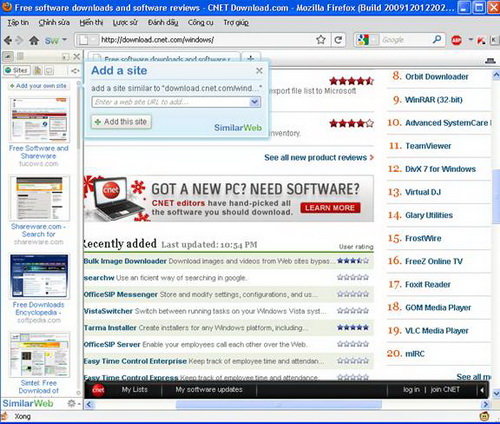Open My software updates in the CNET bar
The width and height of the screenshot is (500, 424).
209,389
